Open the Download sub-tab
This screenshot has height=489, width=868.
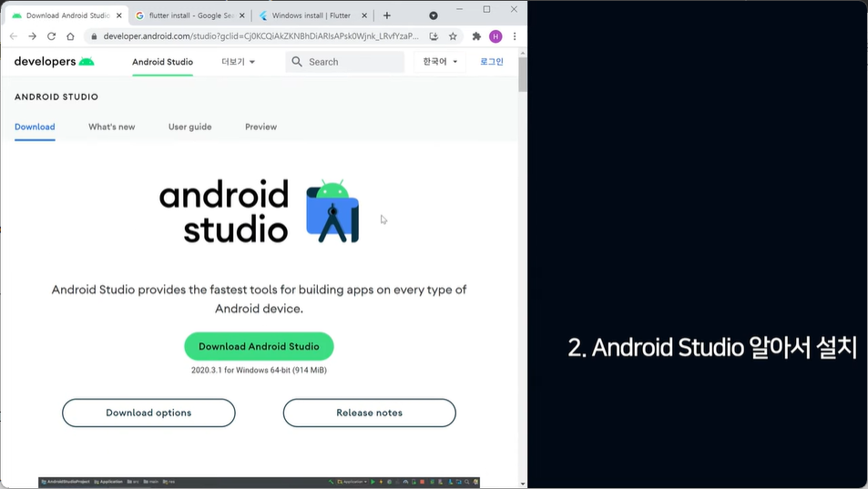[35, 127]
